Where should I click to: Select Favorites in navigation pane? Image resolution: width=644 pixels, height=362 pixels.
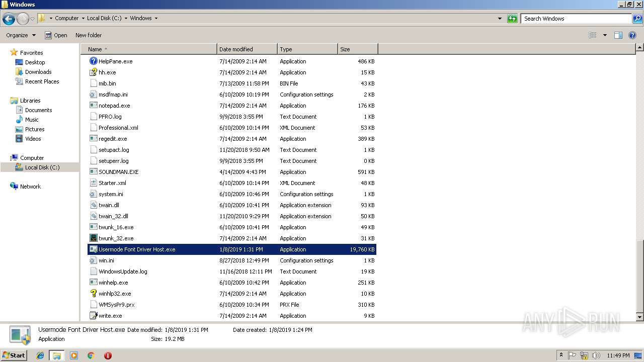coord(31,53)
